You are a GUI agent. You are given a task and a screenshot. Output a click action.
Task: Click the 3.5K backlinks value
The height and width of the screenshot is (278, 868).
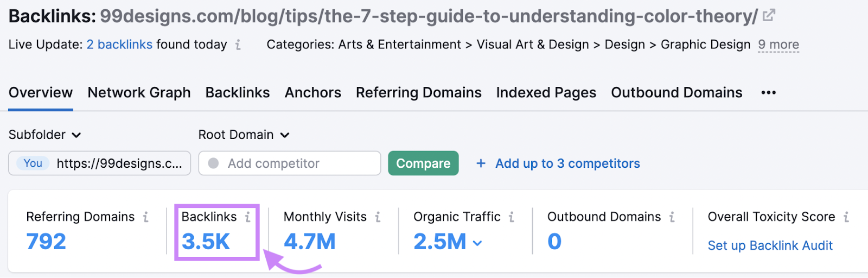(206, 242)
